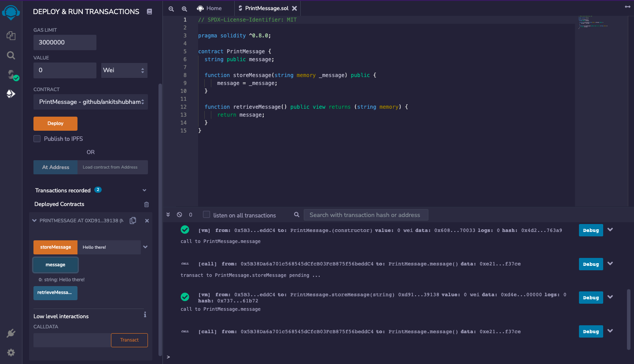Open the CONTRACT selection dropdown
The image size is (634, 364).
coord(91,102)
